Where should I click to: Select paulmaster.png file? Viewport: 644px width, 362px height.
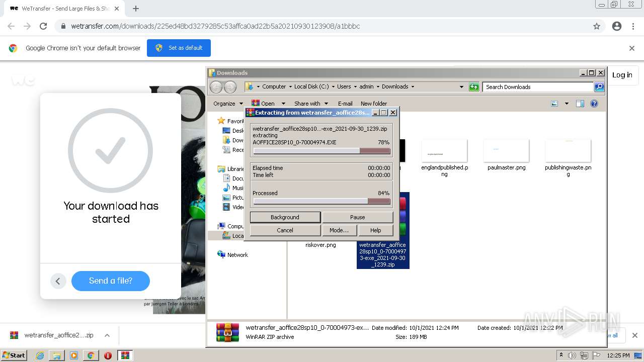[x=506, y=156]
